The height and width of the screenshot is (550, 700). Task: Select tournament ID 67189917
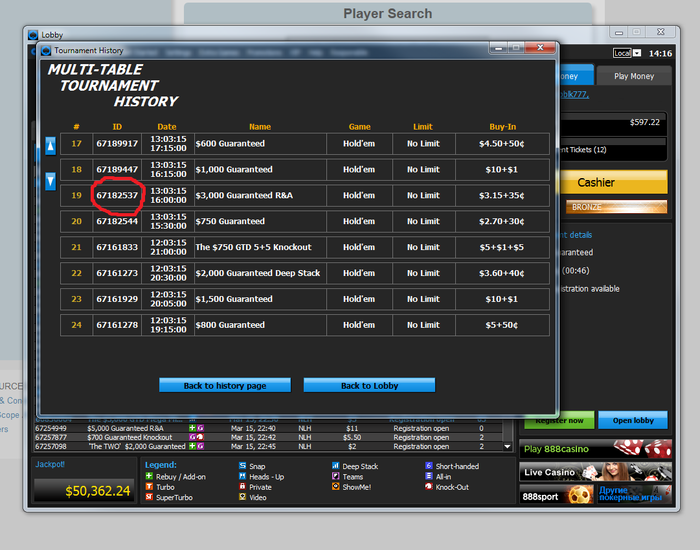[117, 144]
